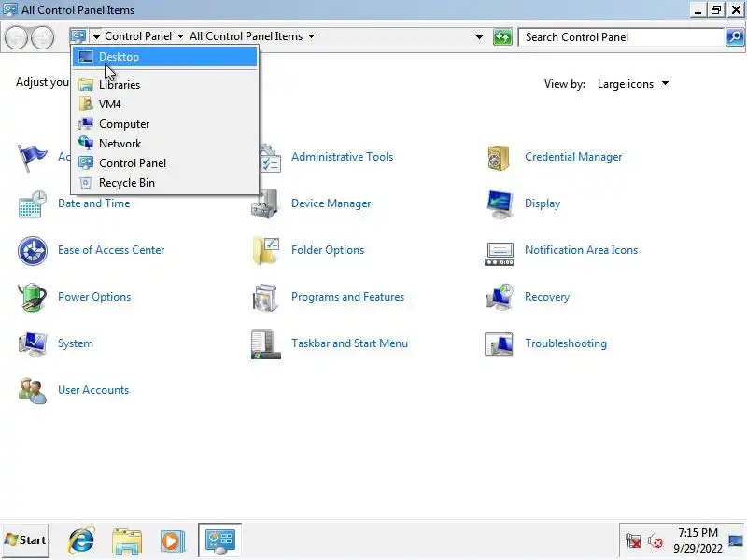Click the Power Options battery icon
The width and height of the screenshot is (747, 560).
32,297
